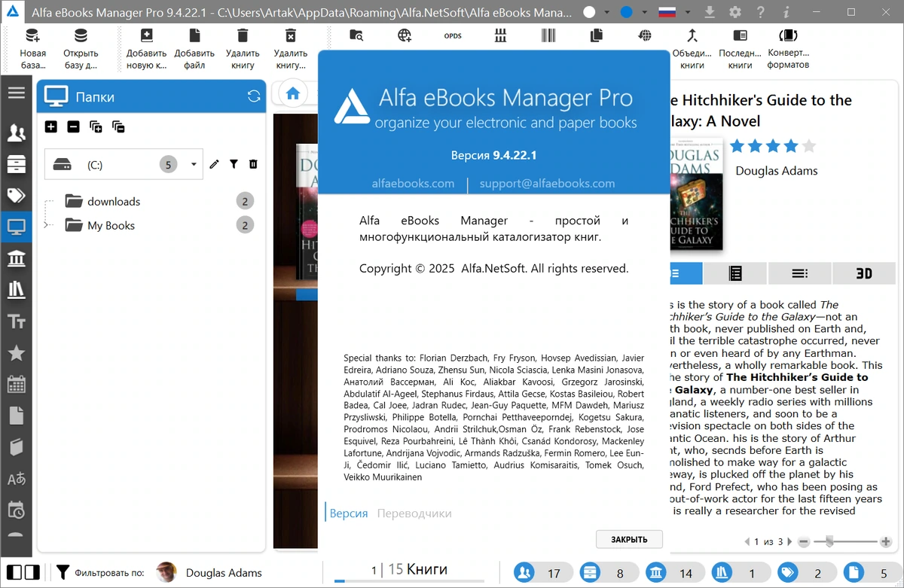Expand the My Books folder node
Image resolution: width=904 pixels, height=588 pixels.
[46, 225]
